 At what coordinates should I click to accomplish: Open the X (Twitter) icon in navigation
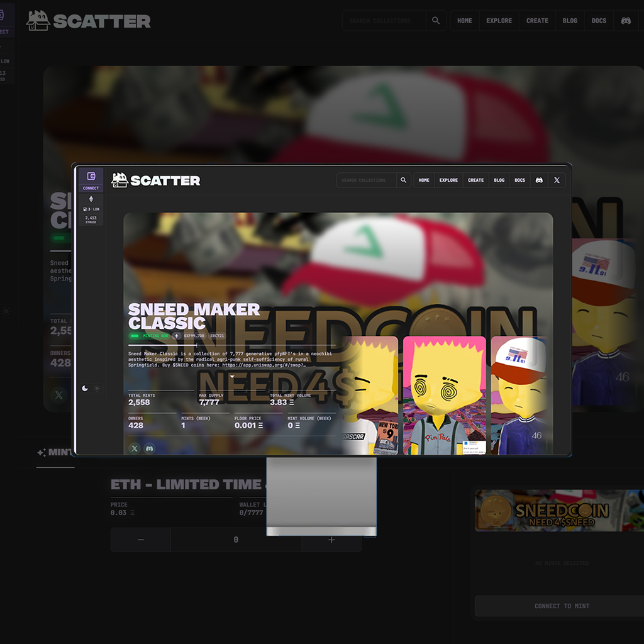557,180
